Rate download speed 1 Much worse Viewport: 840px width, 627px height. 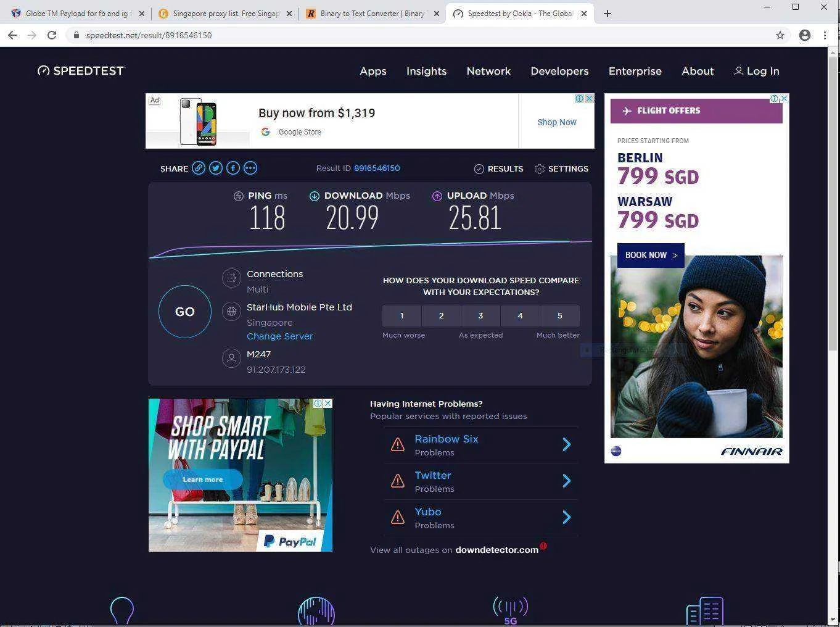(401, 315)
